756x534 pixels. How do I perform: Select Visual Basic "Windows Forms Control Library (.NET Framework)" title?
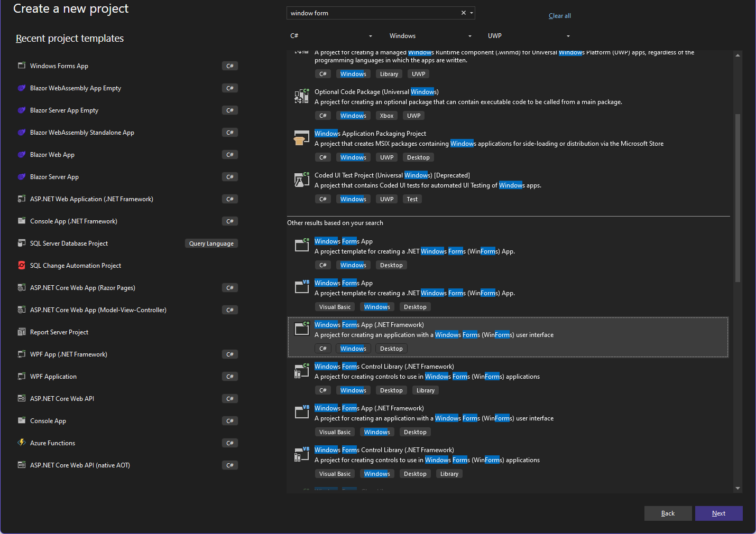[384, 450]
